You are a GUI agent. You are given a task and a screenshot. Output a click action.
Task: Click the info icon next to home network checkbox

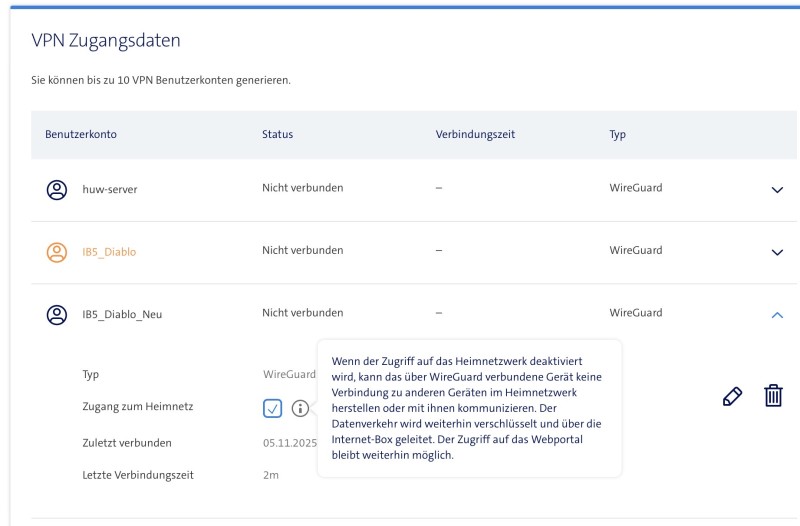point(299,408)
